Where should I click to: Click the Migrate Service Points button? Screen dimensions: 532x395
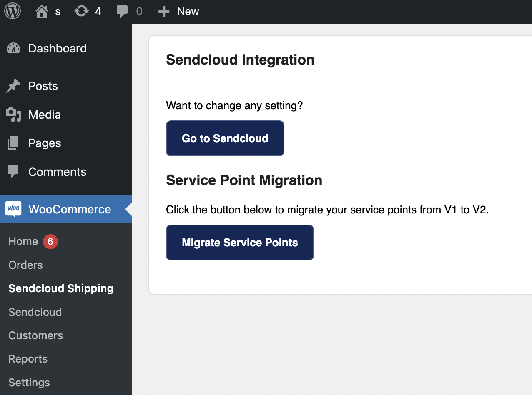click(x=240, y=242)
